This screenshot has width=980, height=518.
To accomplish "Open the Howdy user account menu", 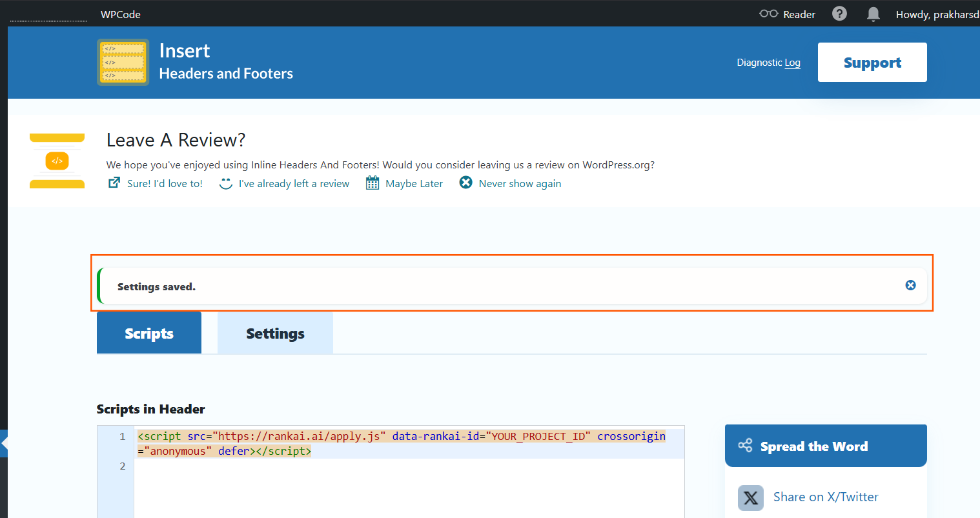I will click(x=937, y=14).
